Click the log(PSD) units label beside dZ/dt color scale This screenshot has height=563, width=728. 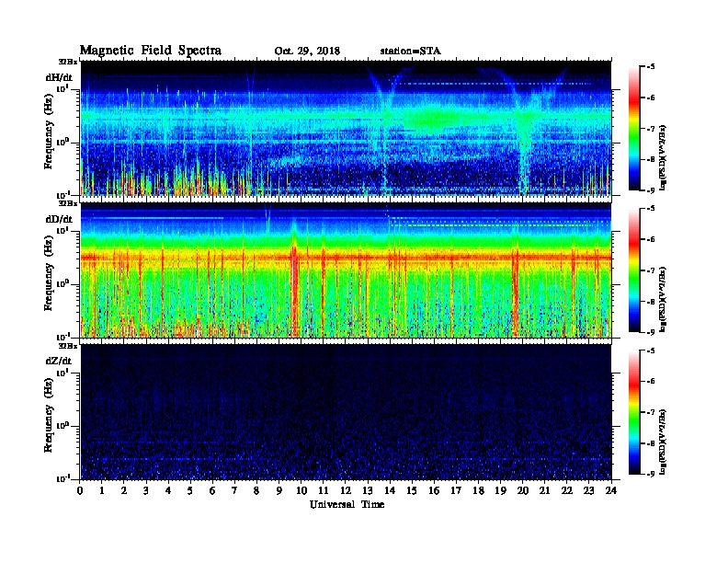[x=663, y=442]
